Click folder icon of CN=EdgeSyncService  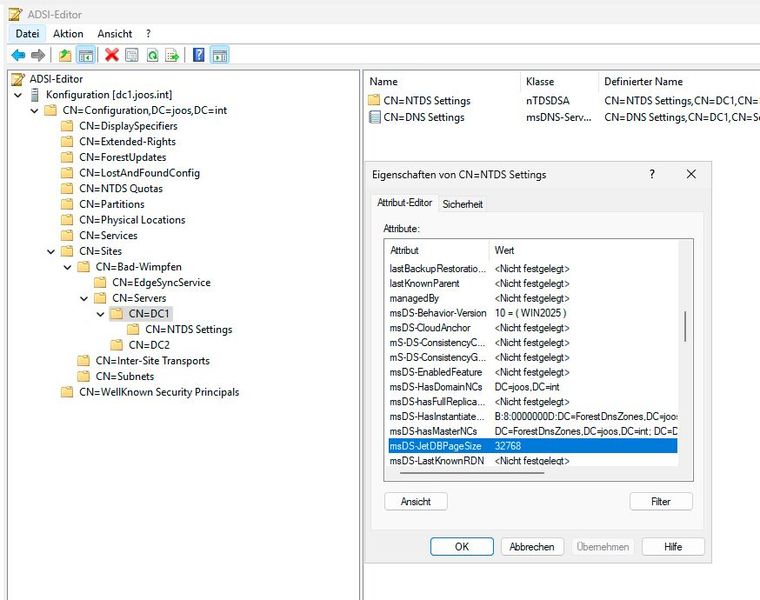[100, 282]
